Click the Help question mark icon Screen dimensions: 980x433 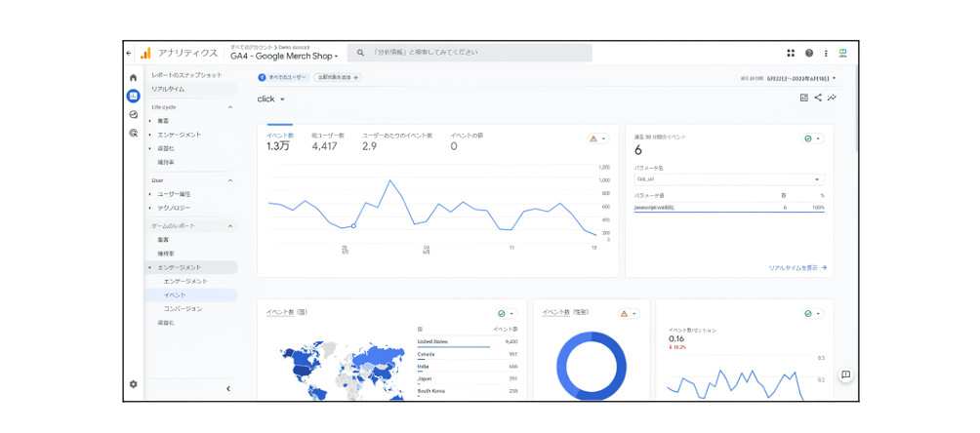(808, 53)
